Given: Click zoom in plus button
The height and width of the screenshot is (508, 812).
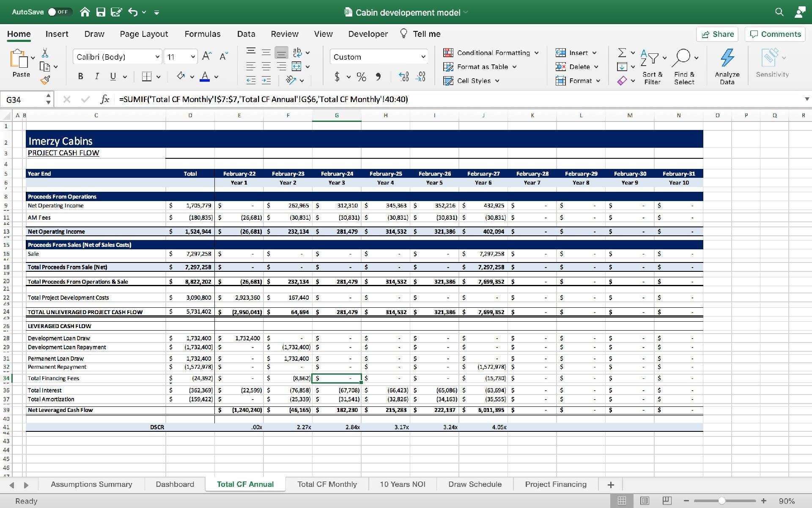Looking at the screenshot, I should [764, 501].
